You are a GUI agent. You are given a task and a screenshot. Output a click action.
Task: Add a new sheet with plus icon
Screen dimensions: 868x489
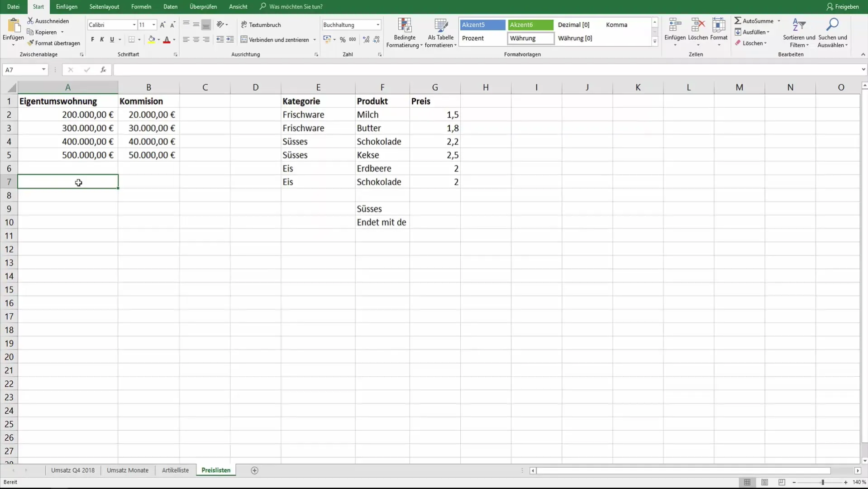click(x=254, y=470)
